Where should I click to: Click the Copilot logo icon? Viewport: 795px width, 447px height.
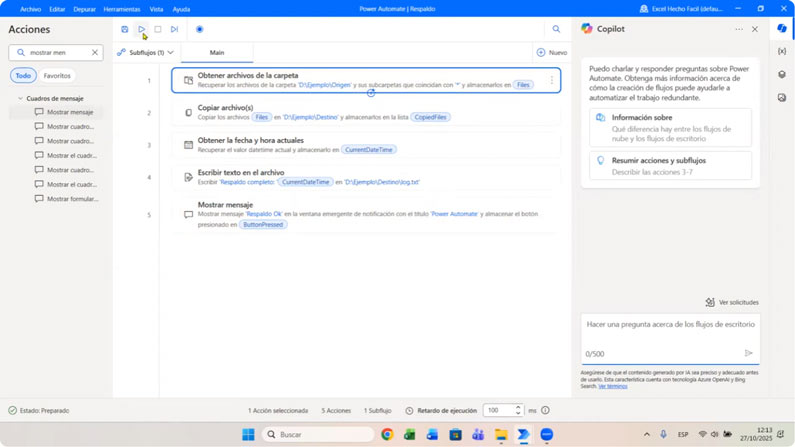(587, 29)
